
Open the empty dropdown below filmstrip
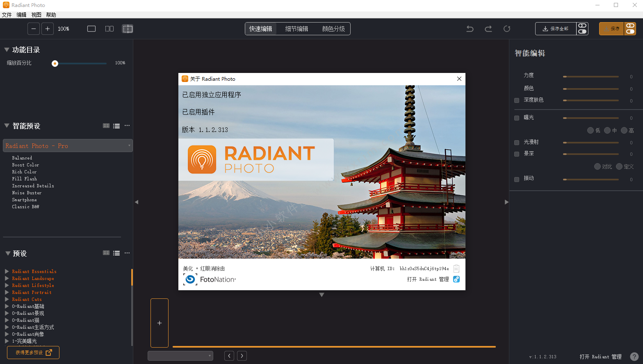[x=180, y=356]
